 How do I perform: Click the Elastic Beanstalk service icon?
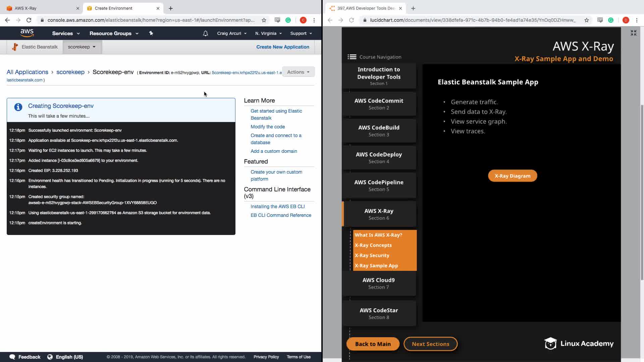point(15,47)
